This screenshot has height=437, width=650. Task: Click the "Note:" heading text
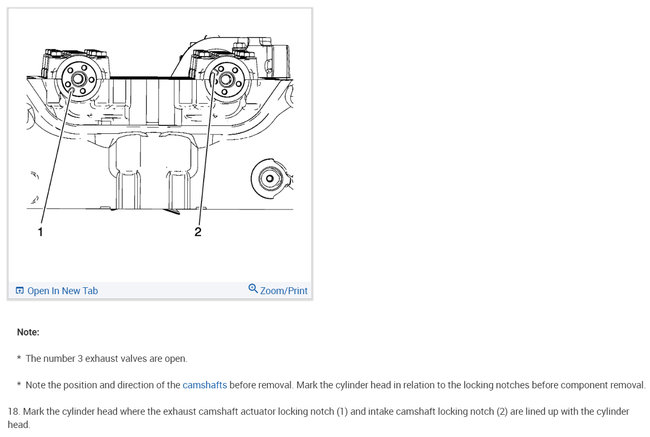(x=28, y=332)
